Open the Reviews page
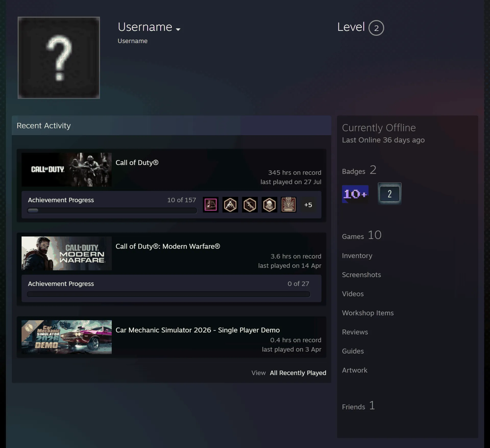490x448 pixels. coord(355,332)
